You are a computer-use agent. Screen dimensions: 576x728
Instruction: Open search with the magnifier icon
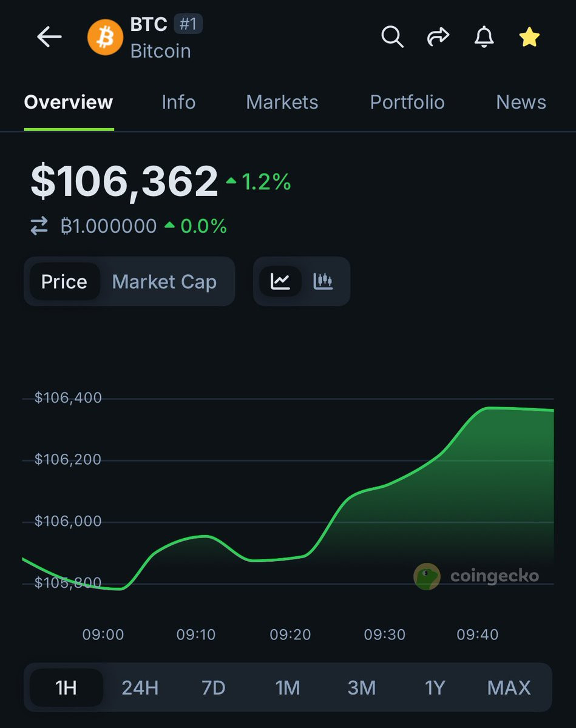coord(392,37)
